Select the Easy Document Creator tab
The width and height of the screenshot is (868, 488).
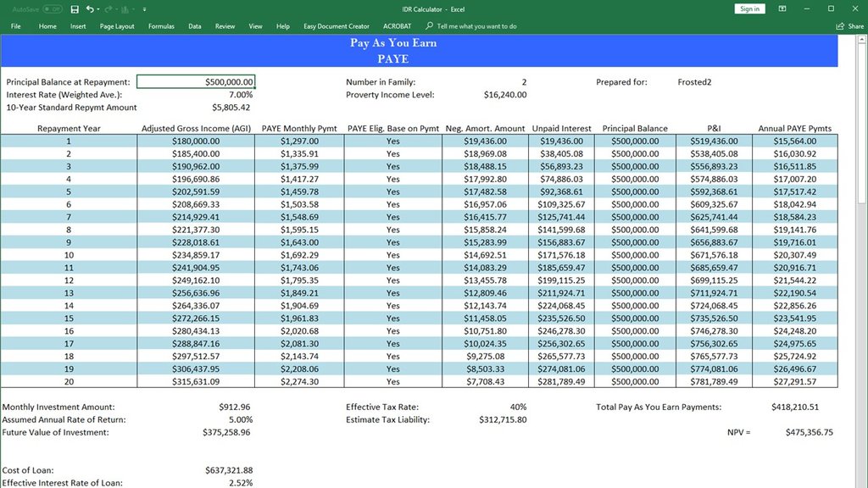[x=337, y=26]
